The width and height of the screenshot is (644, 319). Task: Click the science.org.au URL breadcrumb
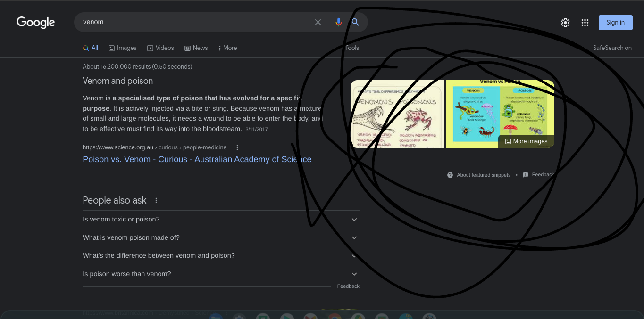(154, 147)
